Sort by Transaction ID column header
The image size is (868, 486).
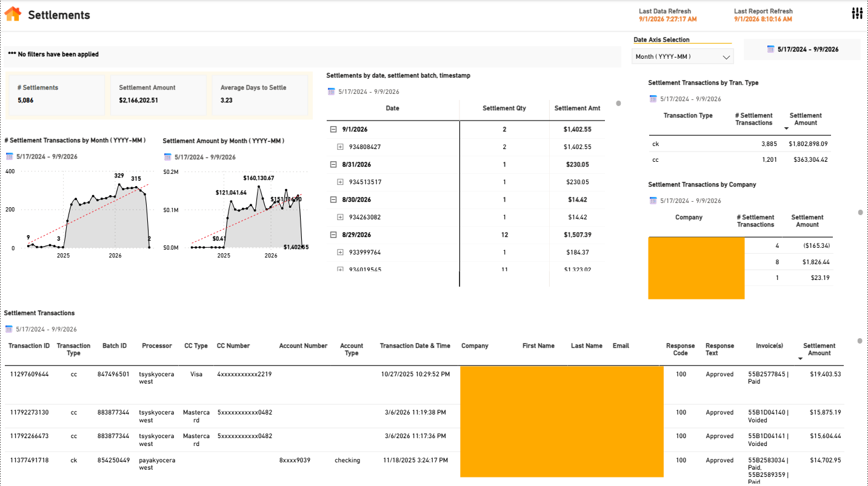coord(29,346)
